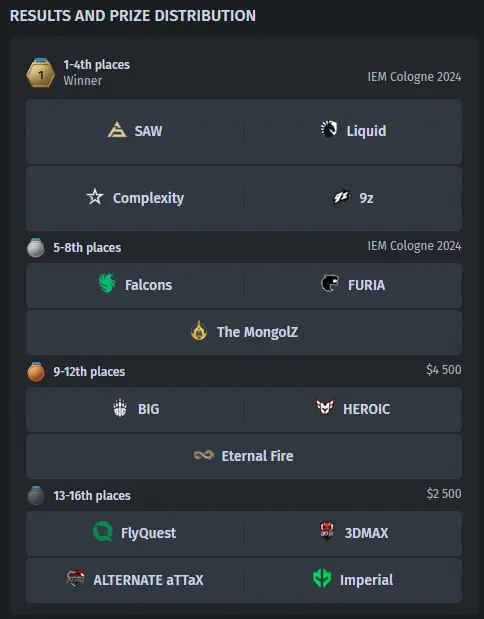Click the green Falcons logo
Viewport: 484px width, 619px height.
coord(107,283)
